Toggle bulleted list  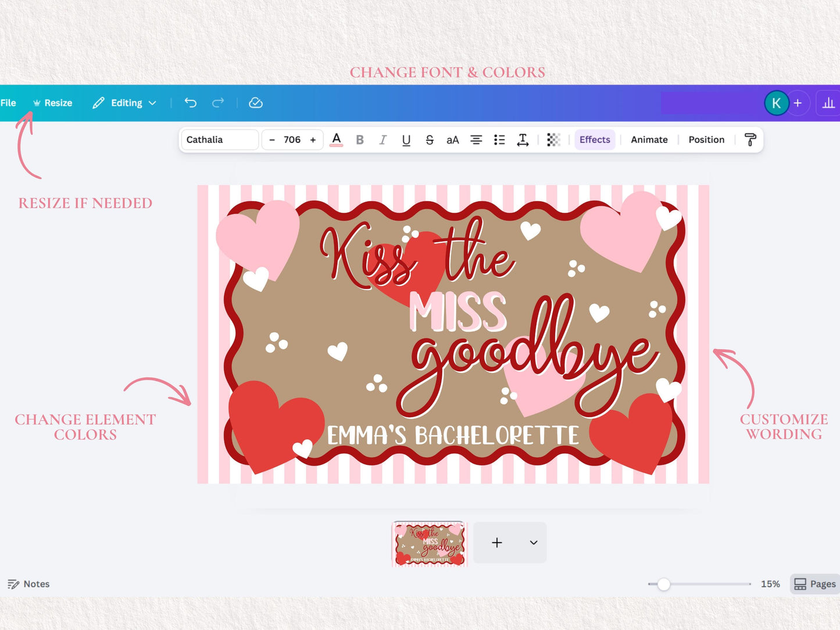[x=499, y=139]
